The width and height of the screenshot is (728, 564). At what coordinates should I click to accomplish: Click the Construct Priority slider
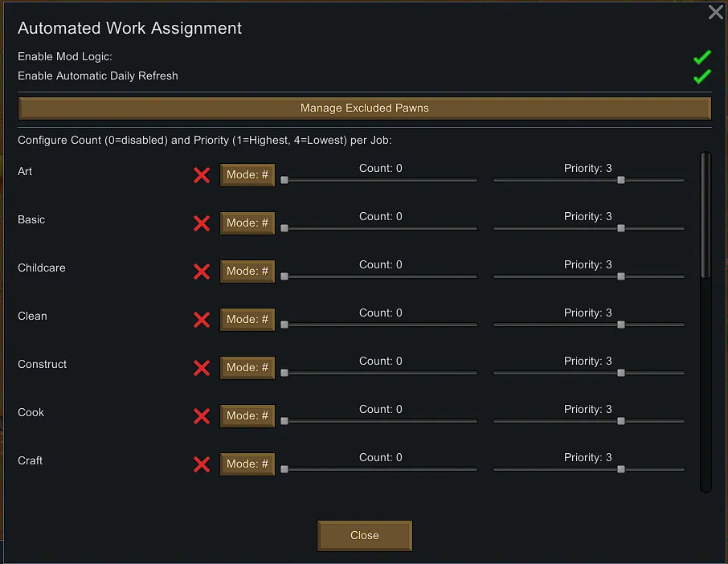pyautogui.click(x=588, y=374)
